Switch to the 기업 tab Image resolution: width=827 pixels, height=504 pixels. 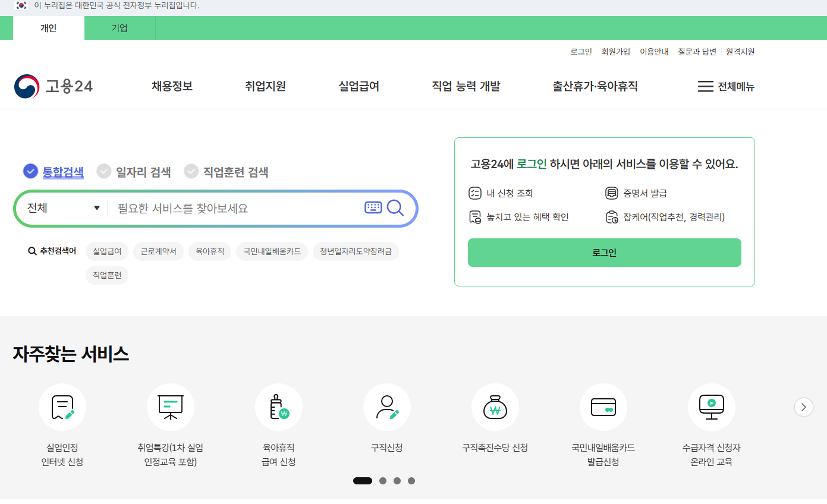point(119,27)
